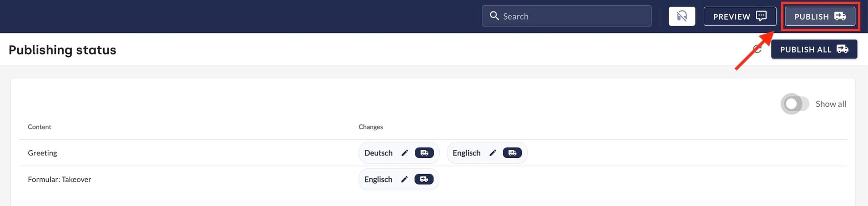Viewport: 868px width, 206px height.
Task: Click the Deutsch label in Greeting row
Action: click(378, 153)
